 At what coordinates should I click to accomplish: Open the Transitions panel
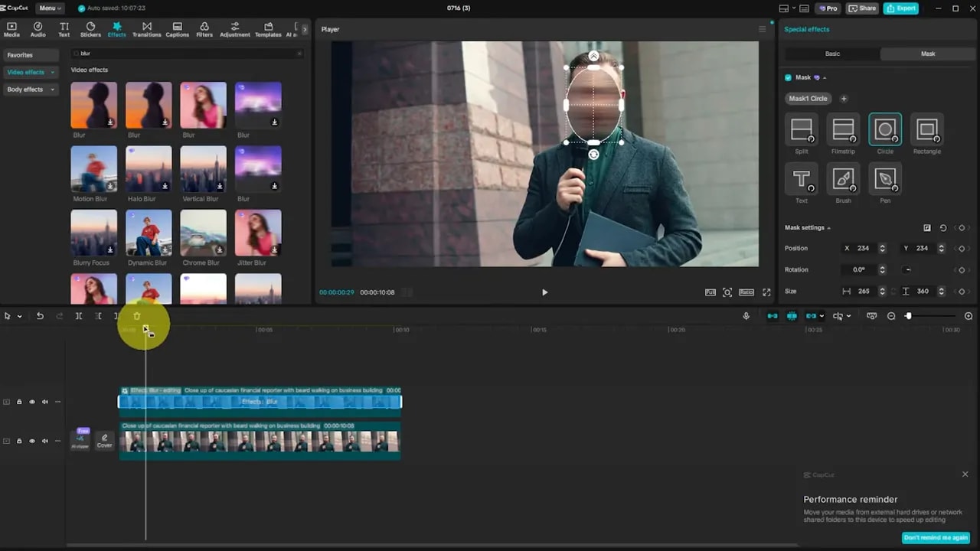(x=146, y=29)
